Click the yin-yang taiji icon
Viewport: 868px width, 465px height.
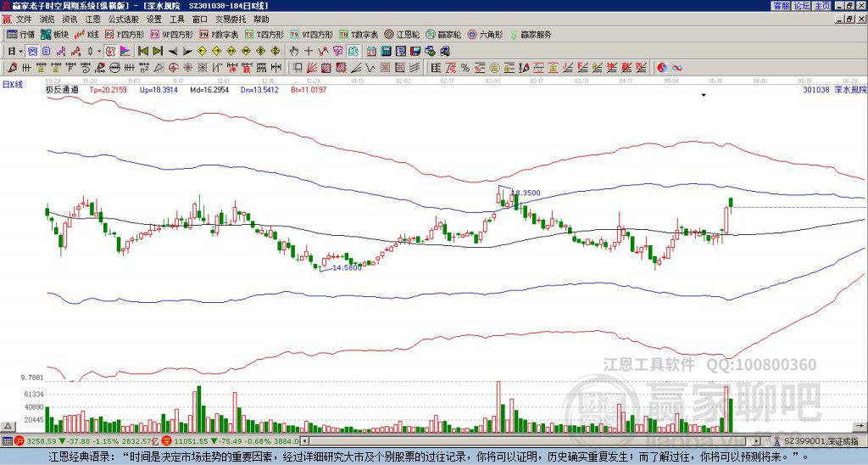(x=662, y=68)
